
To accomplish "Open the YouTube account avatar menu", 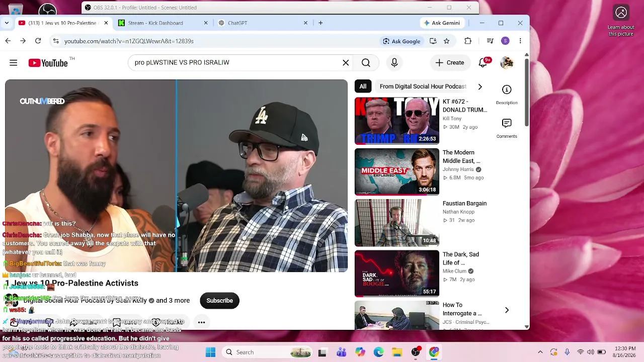I will 507,63.
